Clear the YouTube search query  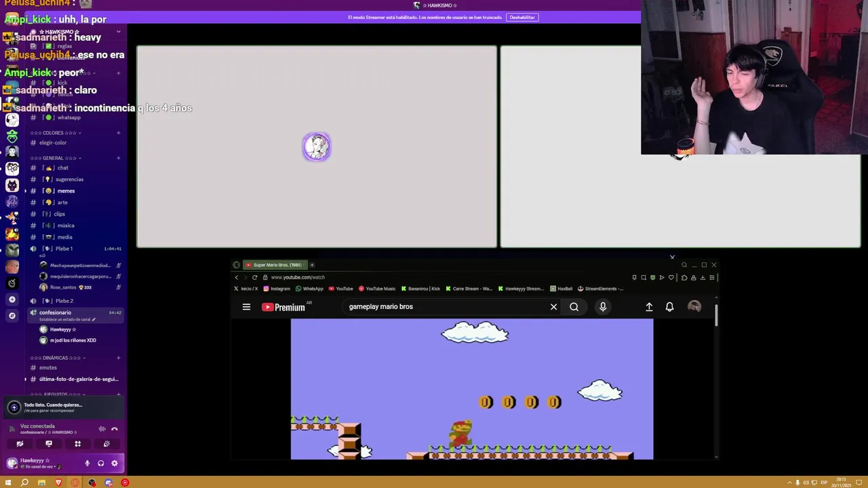coord(553,307)
